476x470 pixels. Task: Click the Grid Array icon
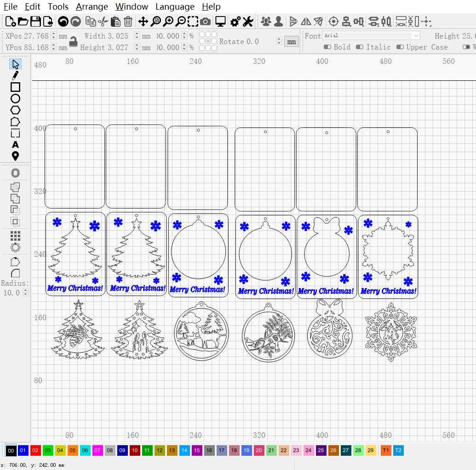pyautogui.click(x=15, y=236)
